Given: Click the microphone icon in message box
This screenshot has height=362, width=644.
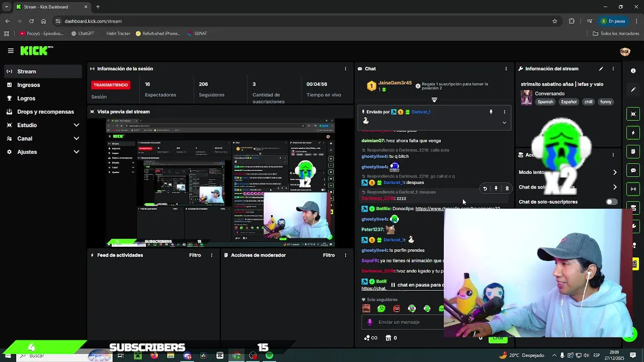Looking at the screenshot, I should (x=370, y=322).
